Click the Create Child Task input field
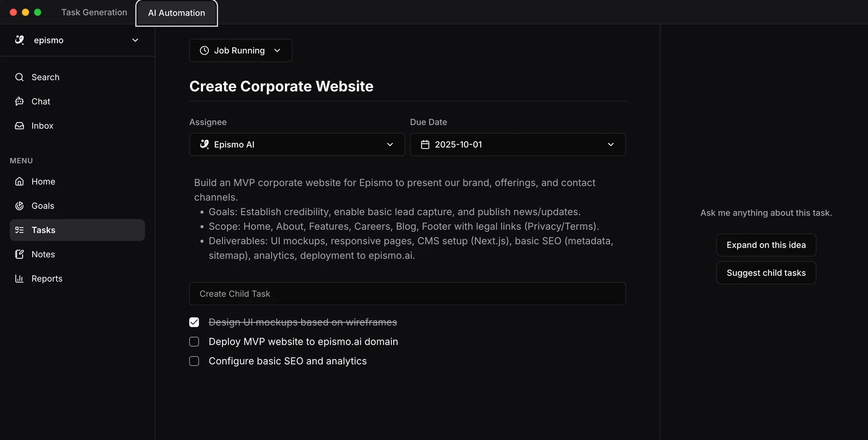 click(407, 294)
